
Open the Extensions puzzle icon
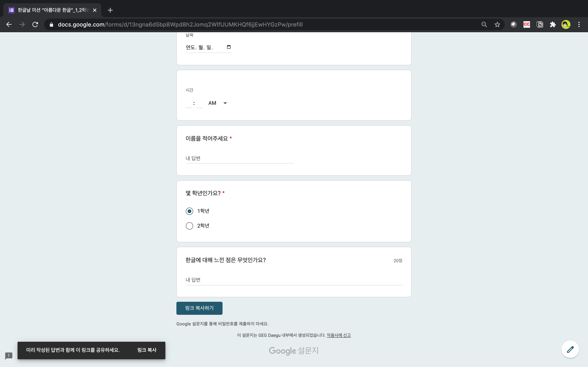coord(553,24)
